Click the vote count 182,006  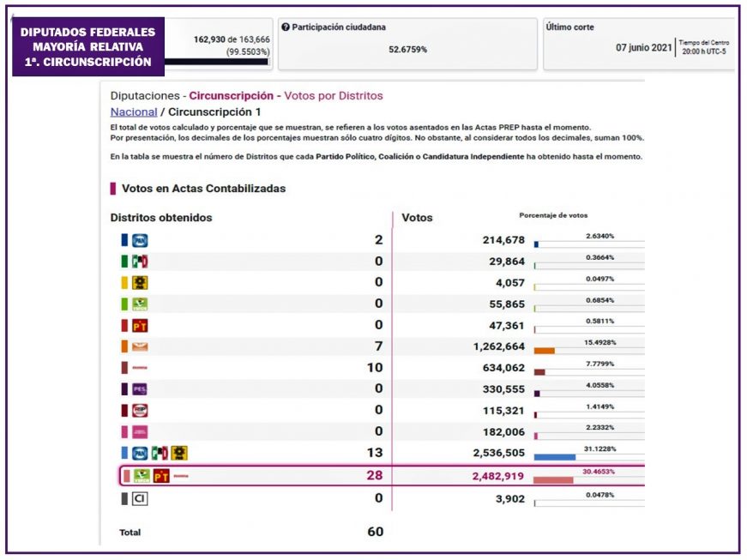tap(503, 432)
